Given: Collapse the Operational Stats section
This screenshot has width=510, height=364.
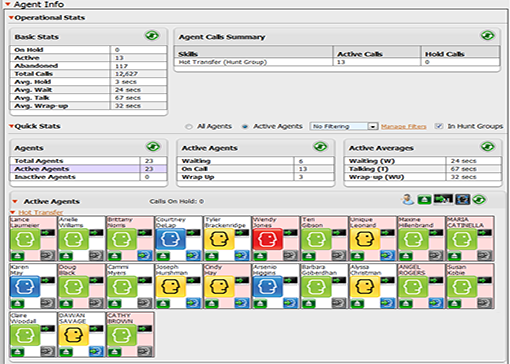Looking at the screenshot, I should 11,18.
